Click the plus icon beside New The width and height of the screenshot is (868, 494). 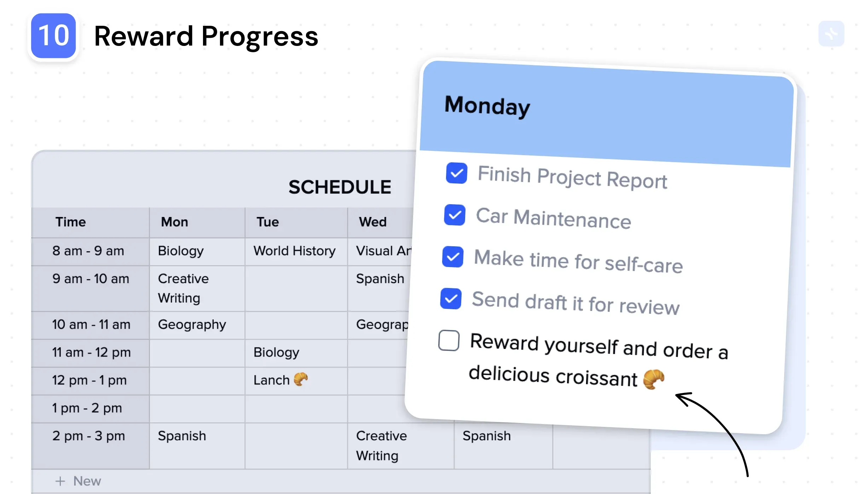click(60, 481)
